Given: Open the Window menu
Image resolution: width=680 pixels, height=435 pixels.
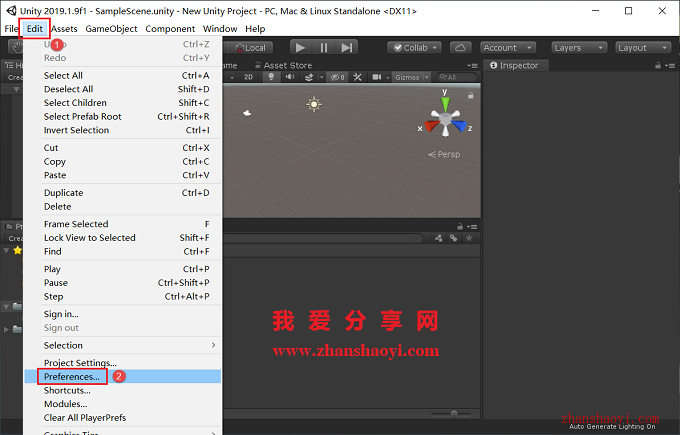Looking at the screenshot, I should [x=220, y=29].
